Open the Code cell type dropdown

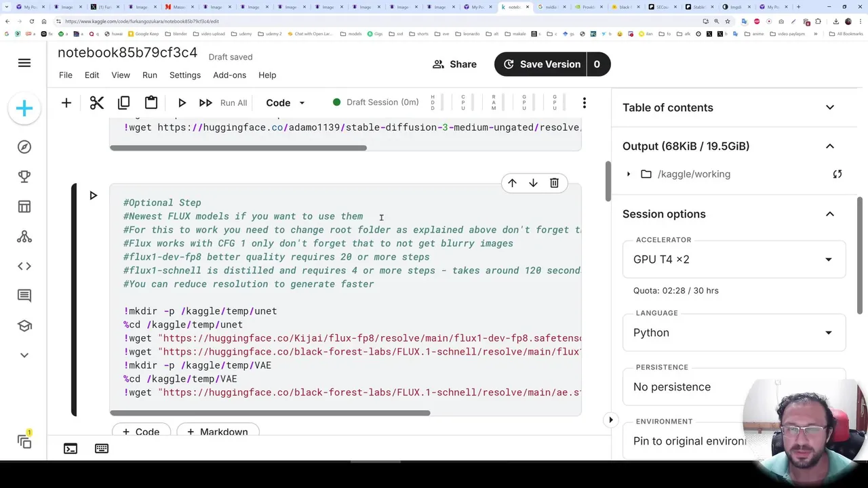pos(285,103)
